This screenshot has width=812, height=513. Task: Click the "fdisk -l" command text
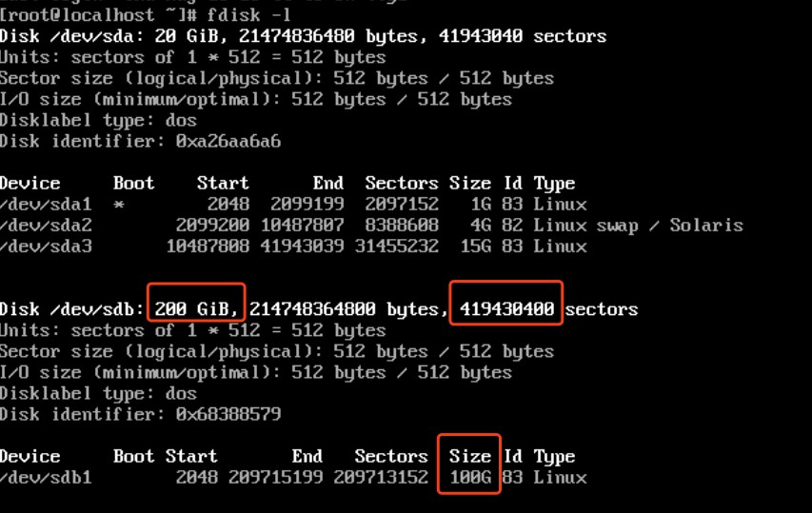coord(266,16)
